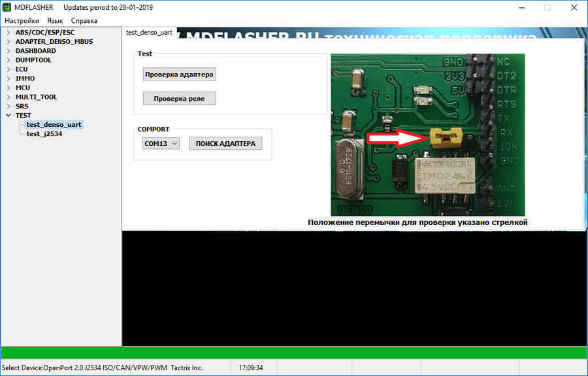Image resolution: width=588 pixels, height=376 pixels.
Task: Click the black log output area
Action: click(353, 288)
